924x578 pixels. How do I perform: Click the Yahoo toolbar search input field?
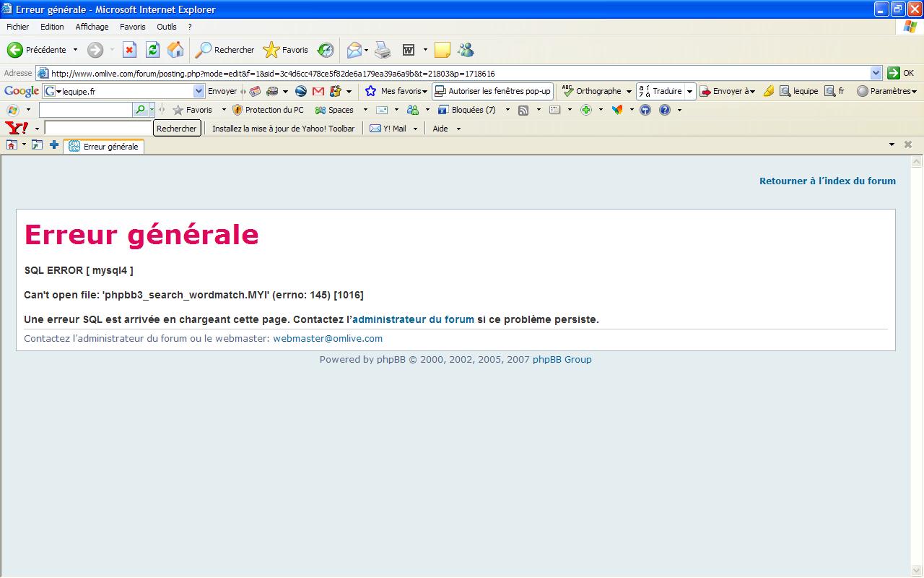tap(97, 129)
